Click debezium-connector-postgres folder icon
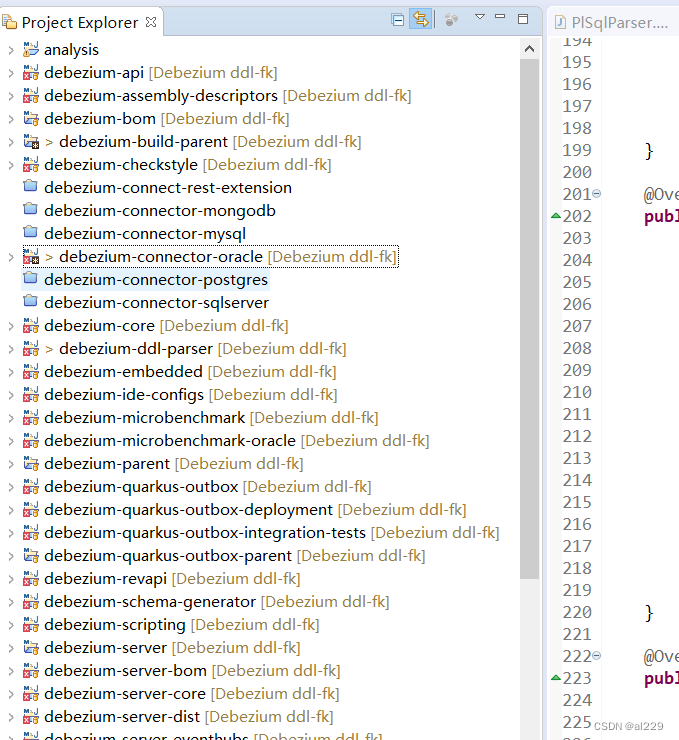679x740 pixels. click(x=31, y=278)
